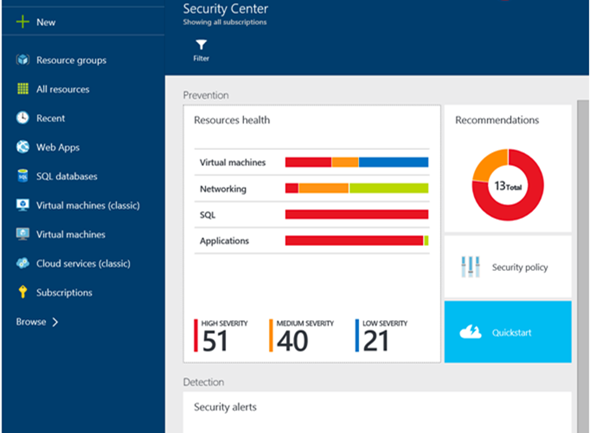Click the Detection section heading
Viewport: 590px width, 433px height.
point(204,382)
